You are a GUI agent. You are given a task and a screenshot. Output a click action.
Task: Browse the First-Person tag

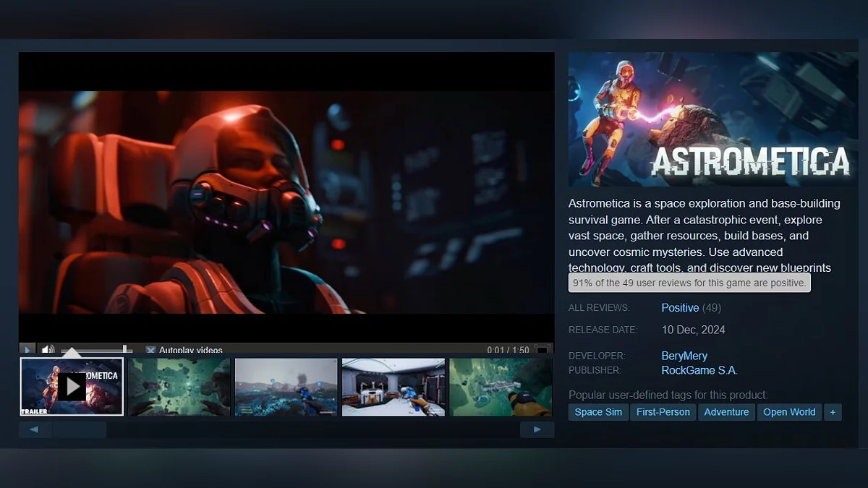(663, 412)
